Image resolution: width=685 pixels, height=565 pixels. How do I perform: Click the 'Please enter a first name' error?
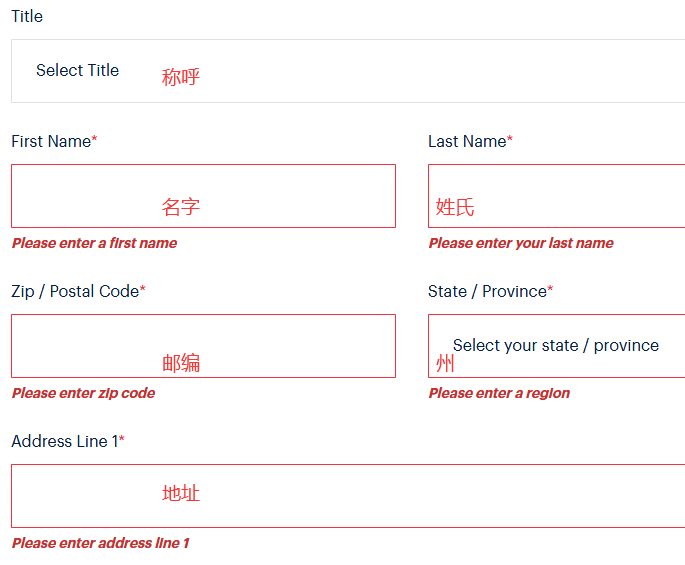pyautogui.click(x=94, y=243)
